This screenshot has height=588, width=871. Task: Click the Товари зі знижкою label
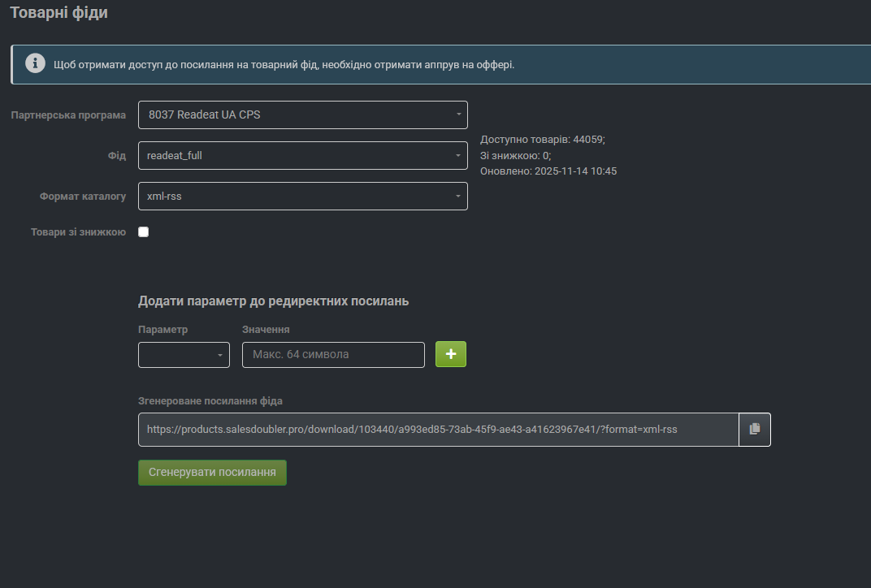pos(78,231)
